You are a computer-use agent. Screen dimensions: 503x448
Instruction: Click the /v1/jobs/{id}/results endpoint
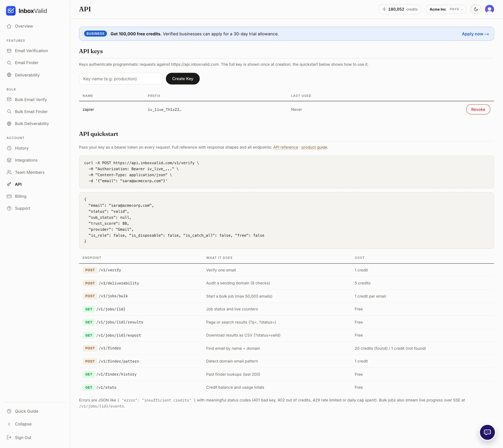tap(120, 322)
